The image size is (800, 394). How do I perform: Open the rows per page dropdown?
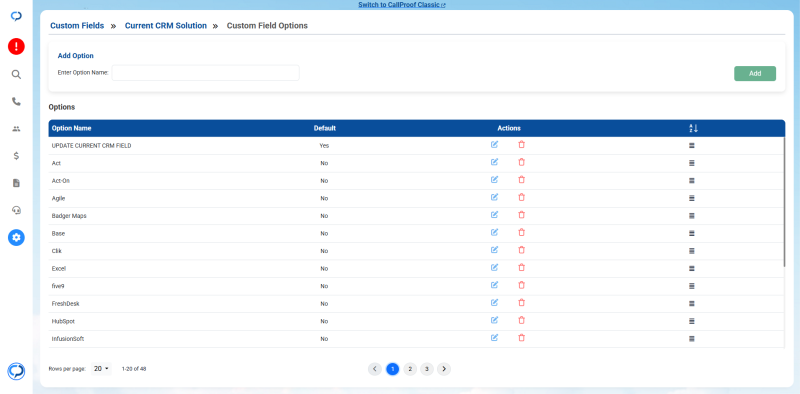point(102,368)
